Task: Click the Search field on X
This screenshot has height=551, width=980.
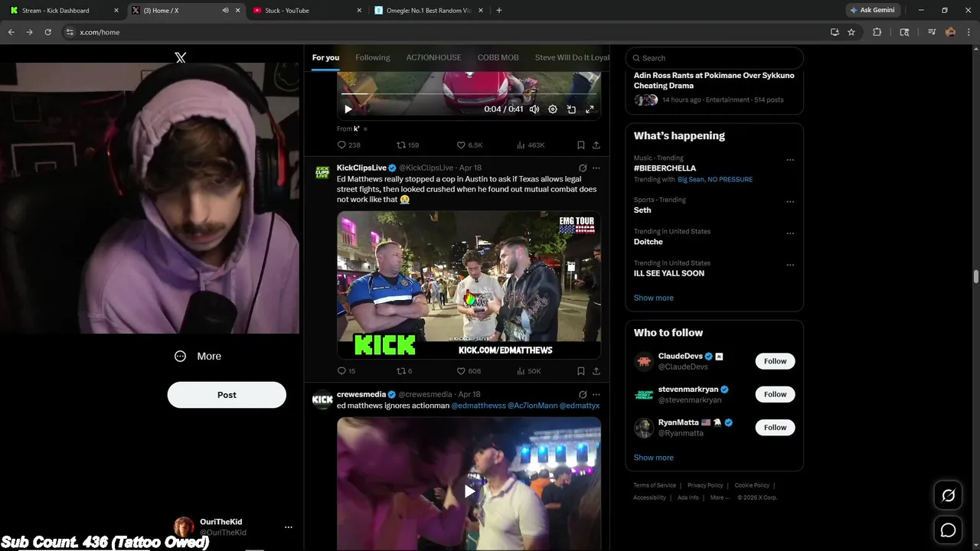Action: pyautogui.click(x=714, y=58)
